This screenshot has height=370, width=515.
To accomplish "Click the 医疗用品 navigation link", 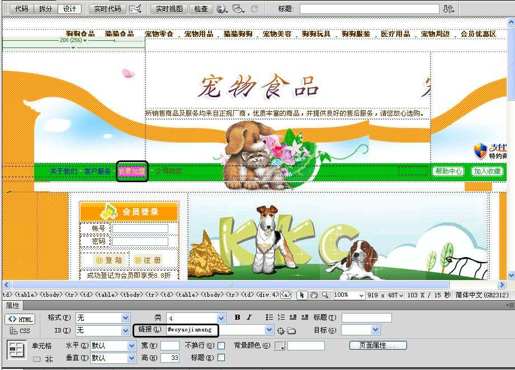I will (x=395, y=34).
